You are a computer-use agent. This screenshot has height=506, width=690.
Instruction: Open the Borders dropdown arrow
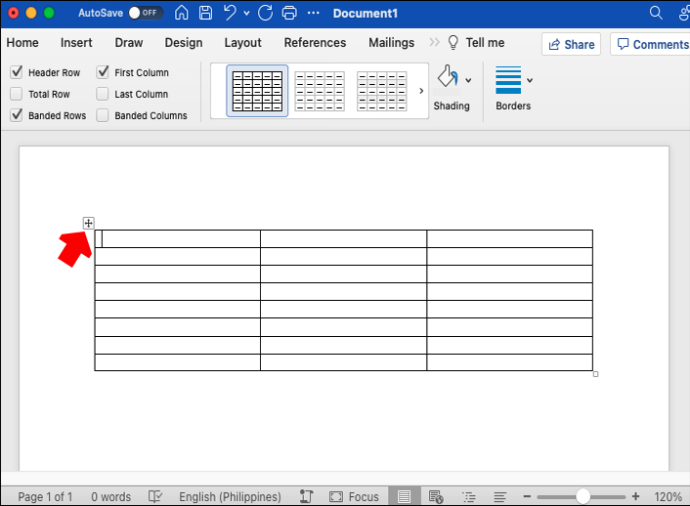click(530, 80)
